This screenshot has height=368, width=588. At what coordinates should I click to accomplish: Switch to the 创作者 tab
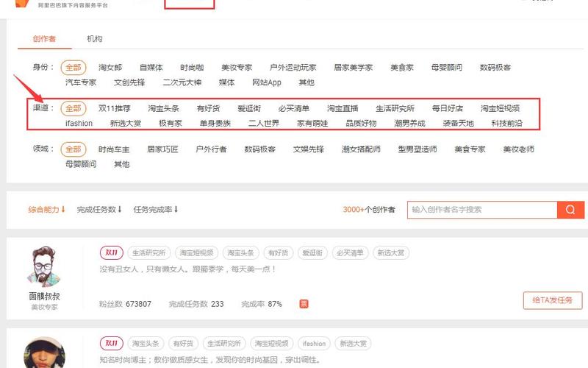(x=44, y=39)
